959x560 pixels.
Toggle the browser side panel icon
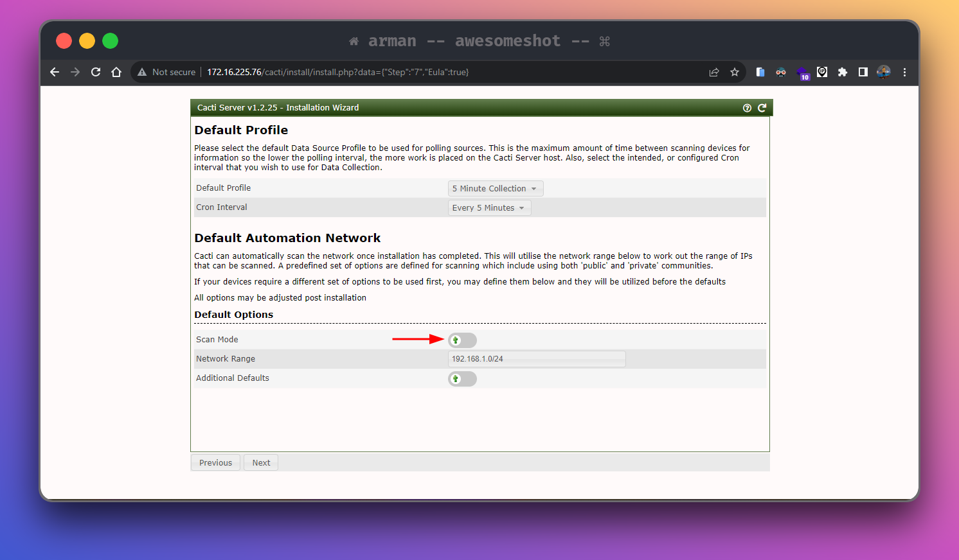[863, 72]
